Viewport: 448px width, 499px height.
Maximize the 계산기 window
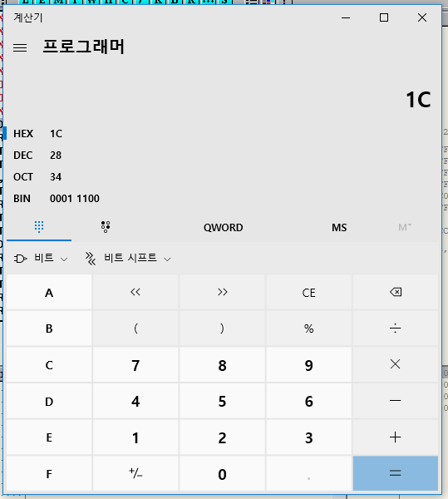coord(384,17)
